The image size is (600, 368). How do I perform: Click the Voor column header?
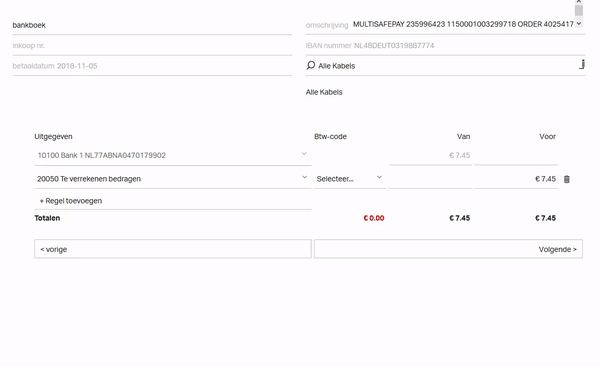point(547,137)
